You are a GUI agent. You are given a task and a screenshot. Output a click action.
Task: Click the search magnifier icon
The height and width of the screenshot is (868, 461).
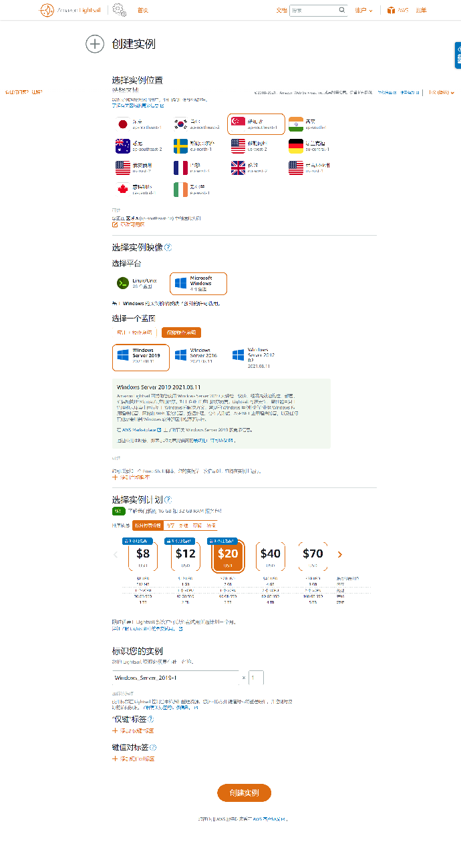point(342,10)
